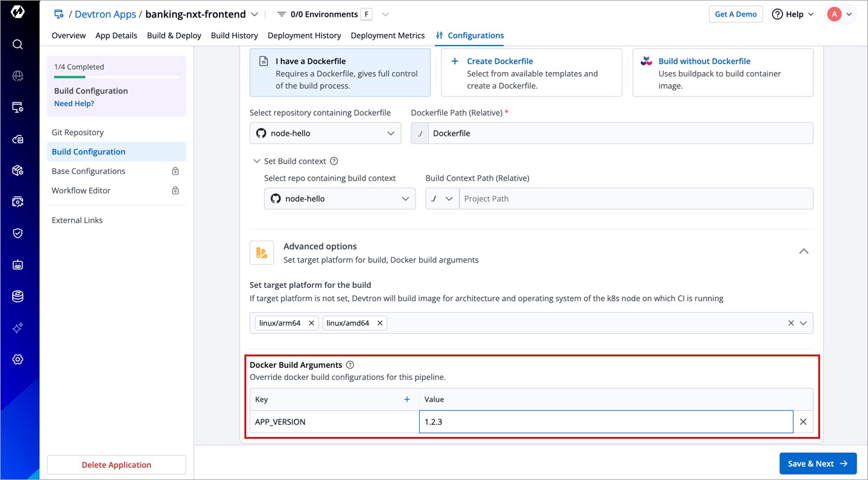The image size is (868, 480).
Task: Add a new docker build argument row
Action: pos(407,399)
